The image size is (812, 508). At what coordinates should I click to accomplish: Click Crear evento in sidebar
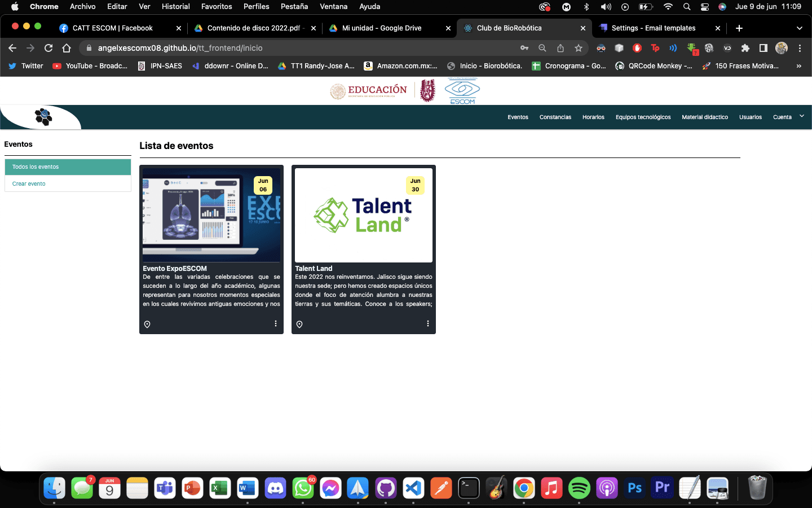pyautogui.click(x=68, y=183)
